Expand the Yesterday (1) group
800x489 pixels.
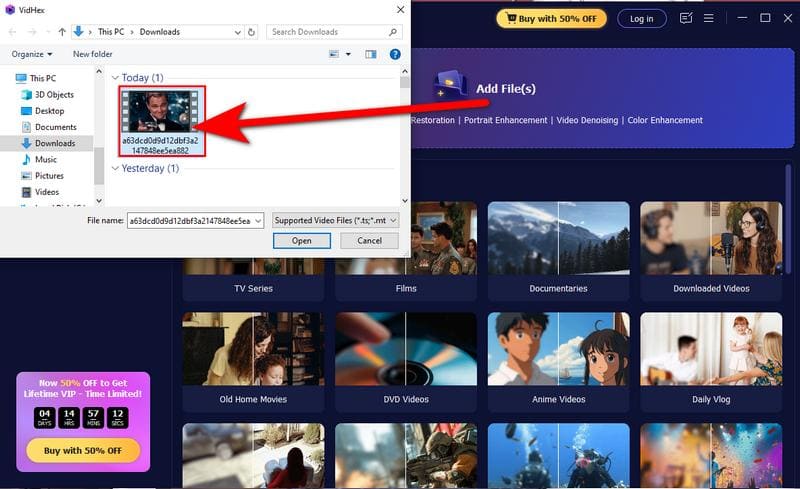click(x=115, y=169)
